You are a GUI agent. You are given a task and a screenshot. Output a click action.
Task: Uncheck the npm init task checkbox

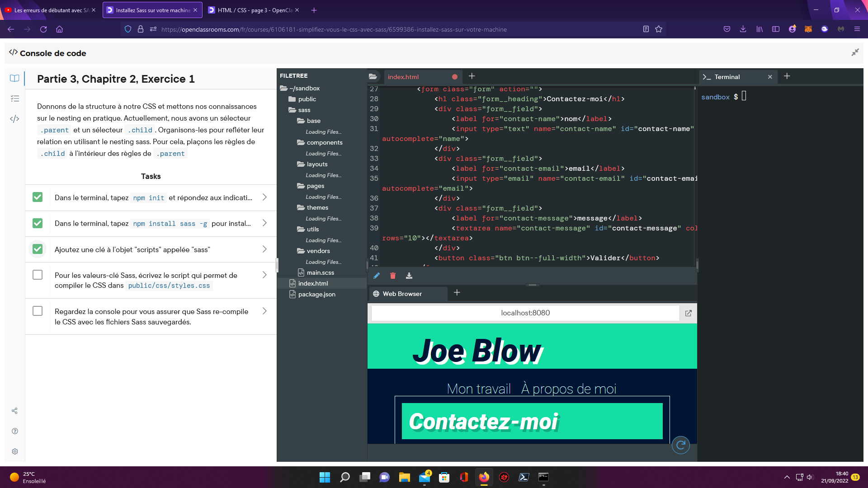38,197
